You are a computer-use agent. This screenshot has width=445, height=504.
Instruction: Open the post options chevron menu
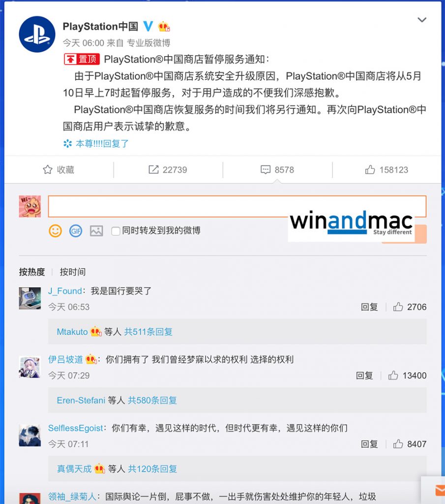click(x=421, y=20)
